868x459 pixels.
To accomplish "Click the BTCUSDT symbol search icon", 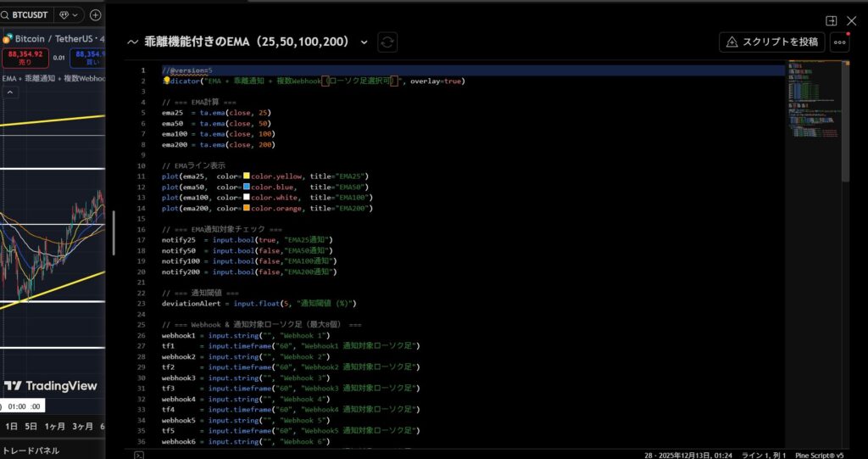I will [7, 15].
